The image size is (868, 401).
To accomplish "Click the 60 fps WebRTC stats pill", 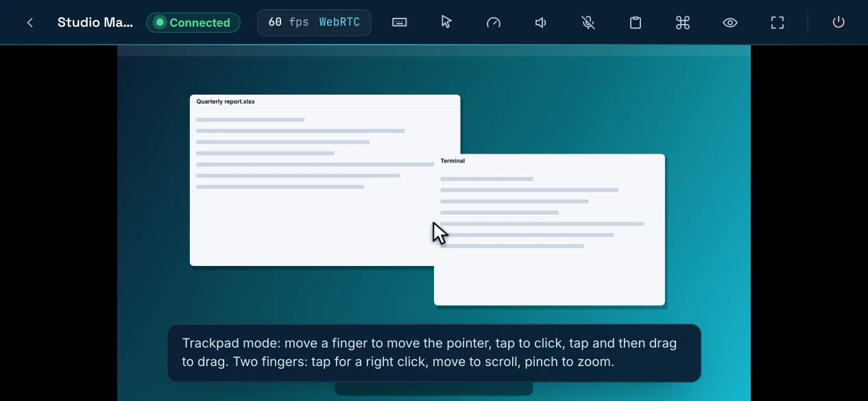I will click(x=314, y=23).
